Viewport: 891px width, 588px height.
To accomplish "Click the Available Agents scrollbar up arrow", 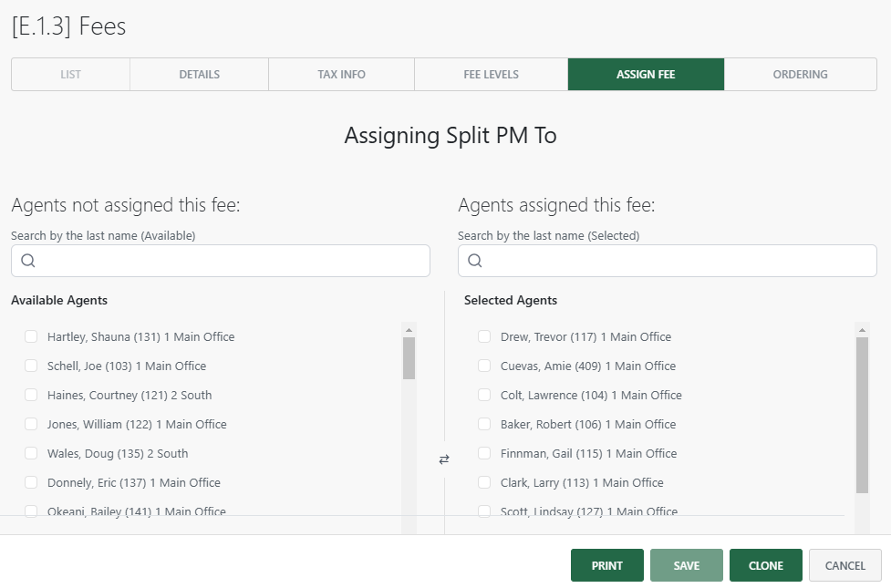I will [409, 330].
